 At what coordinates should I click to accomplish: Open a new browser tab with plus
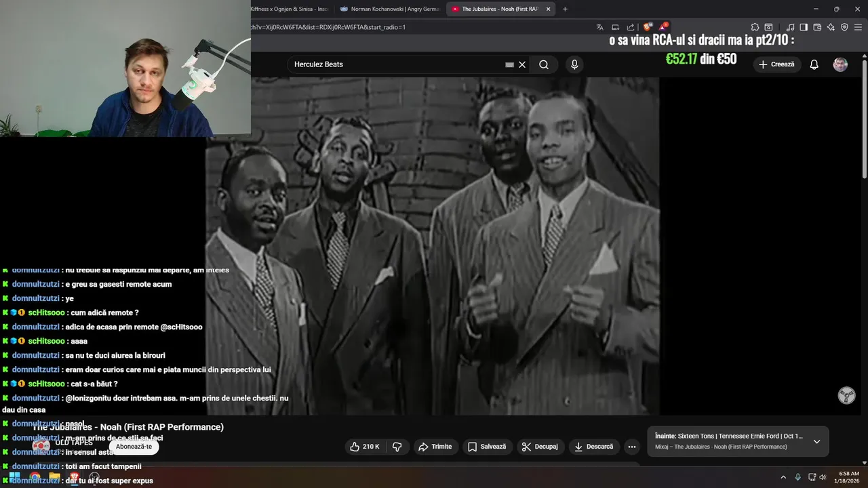[x=565, y=9]
